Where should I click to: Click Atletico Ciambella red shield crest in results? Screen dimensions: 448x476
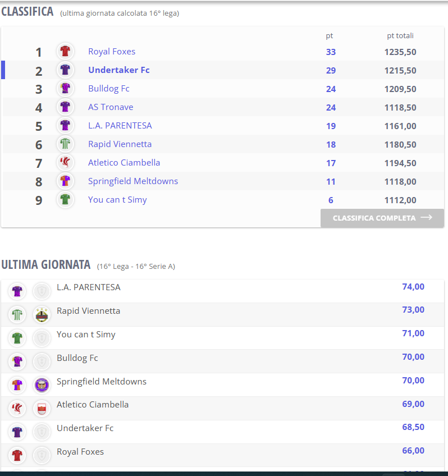coord(42,409)
